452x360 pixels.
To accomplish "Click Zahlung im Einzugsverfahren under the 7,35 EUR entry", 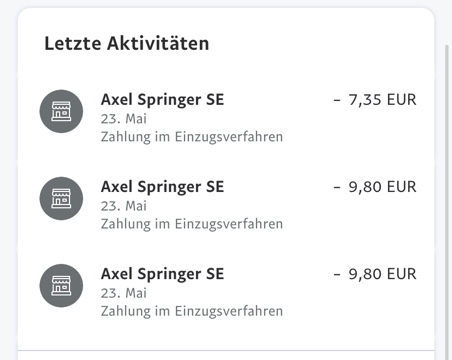I will 192,137.
